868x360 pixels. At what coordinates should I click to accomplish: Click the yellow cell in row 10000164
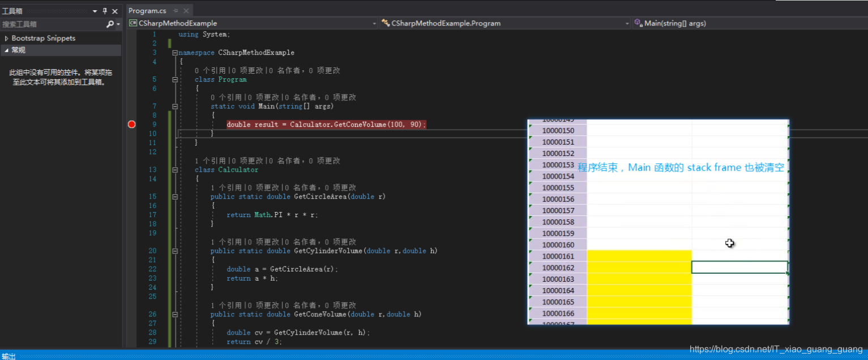[x=639, y=291]
